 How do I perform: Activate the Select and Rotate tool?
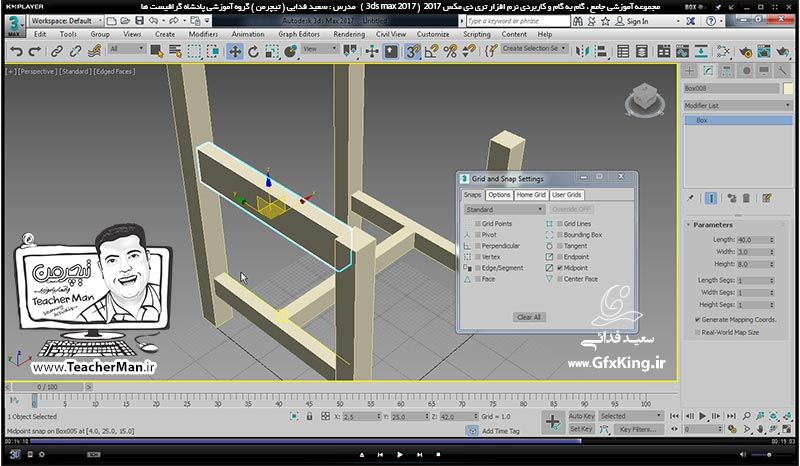coord(254,51)
